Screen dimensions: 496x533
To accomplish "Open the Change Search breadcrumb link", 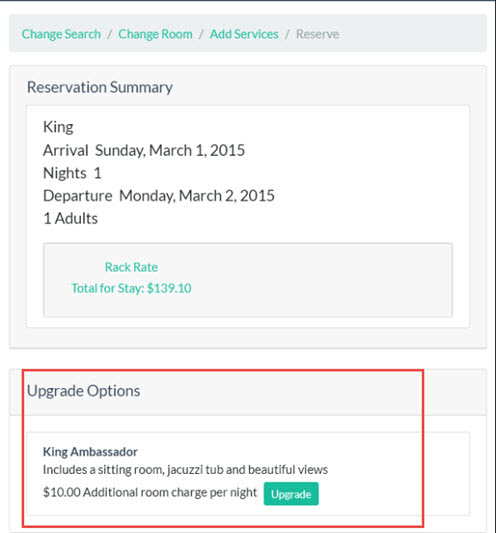I will click(x=61, y=34).
